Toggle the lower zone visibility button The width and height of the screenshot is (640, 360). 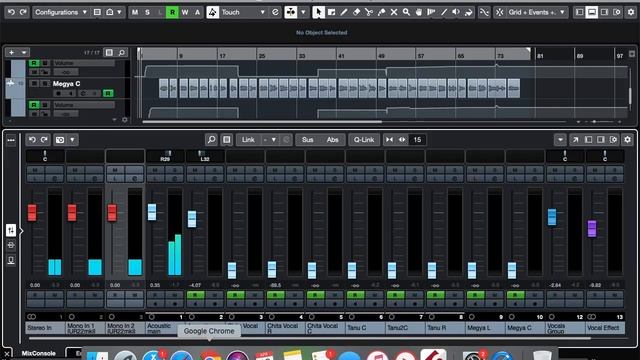591,12
